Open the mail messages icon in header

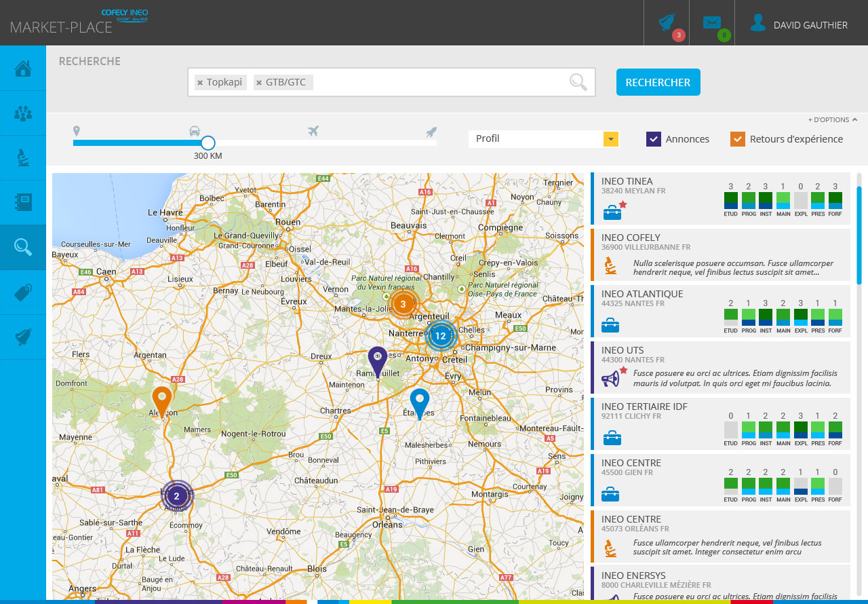click(x=712, y=23)
